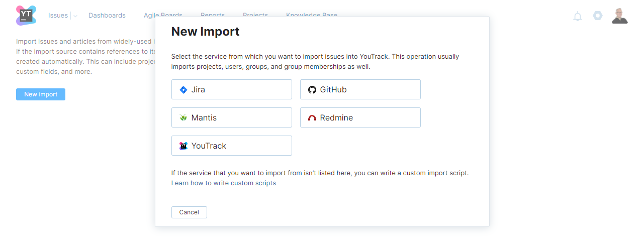The image size is (644, 252).
Task: Expand the Issues dropdown arrow
Action: [x=75, y=16]
